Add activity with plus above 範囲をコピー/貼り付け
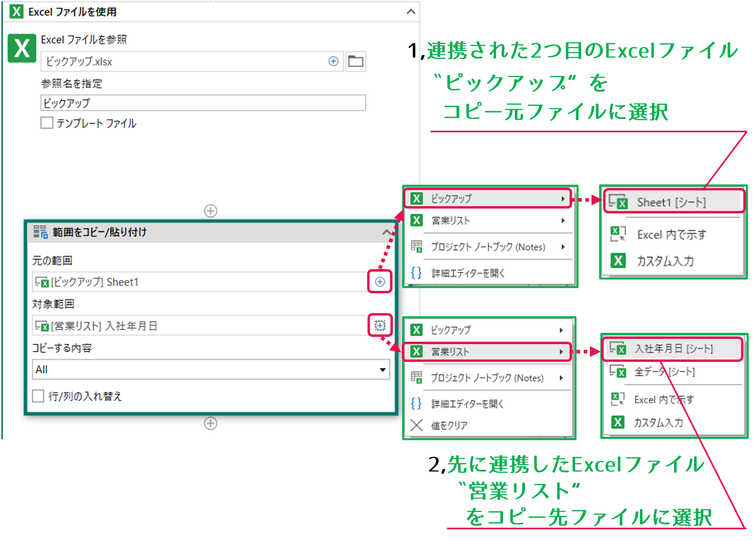This screenshot has width=756, height=541. 211,211
